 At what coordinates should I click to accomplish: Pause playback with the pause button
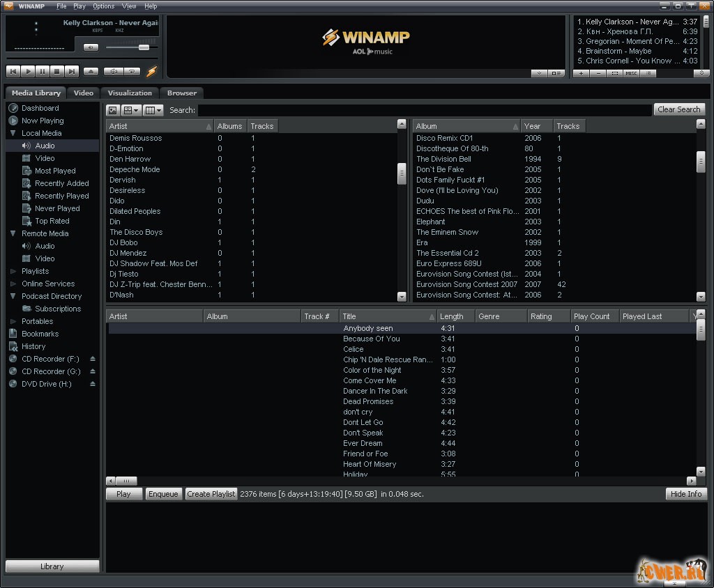click(43, 71)
